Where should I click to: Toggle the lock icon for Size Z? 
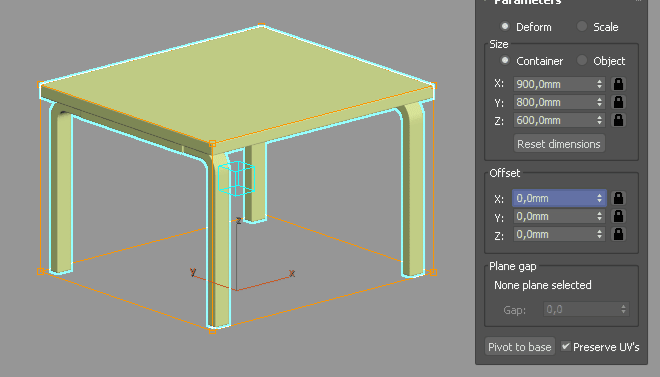coord(618,120)
